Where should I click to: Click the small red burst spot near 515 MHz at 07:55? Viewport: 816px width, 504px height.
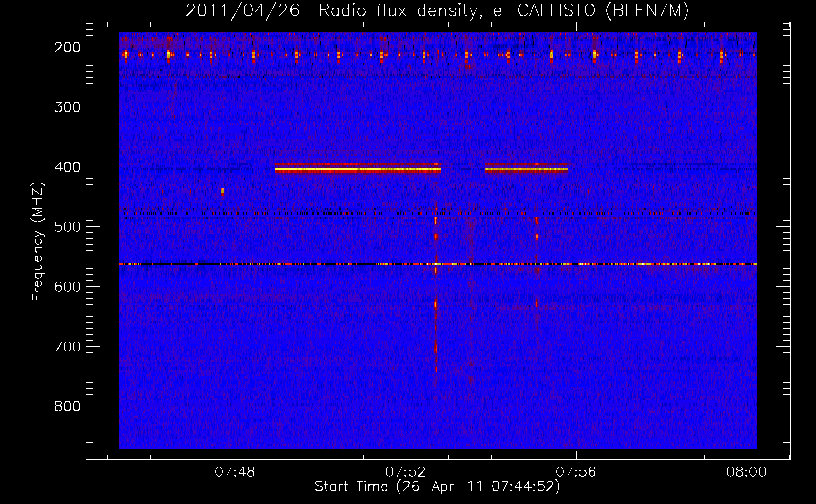pyautogui.click(x=537, y=236)
